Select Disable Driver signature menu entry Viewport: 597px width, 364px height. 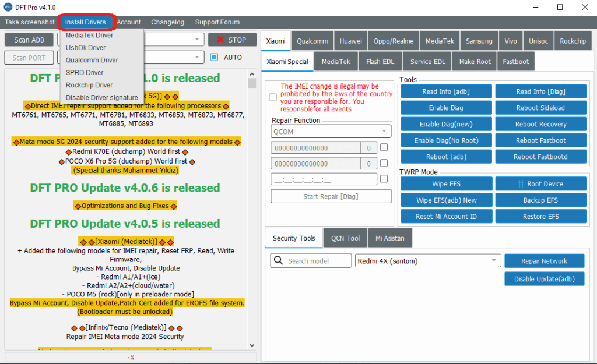point(101,97)
